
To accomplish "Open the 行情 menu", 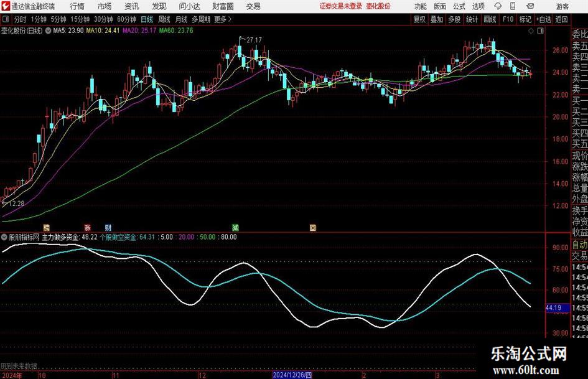I will (x=77, y=6).
